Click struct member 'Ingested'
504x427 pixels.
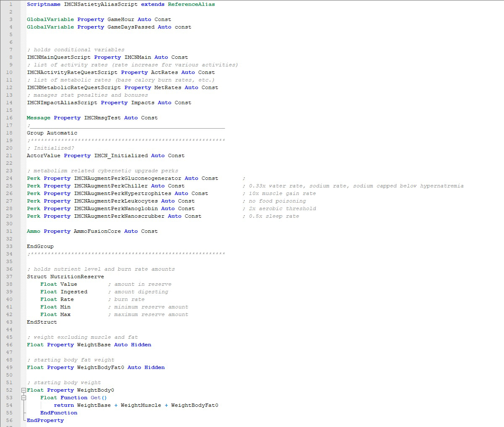(74, 292)
